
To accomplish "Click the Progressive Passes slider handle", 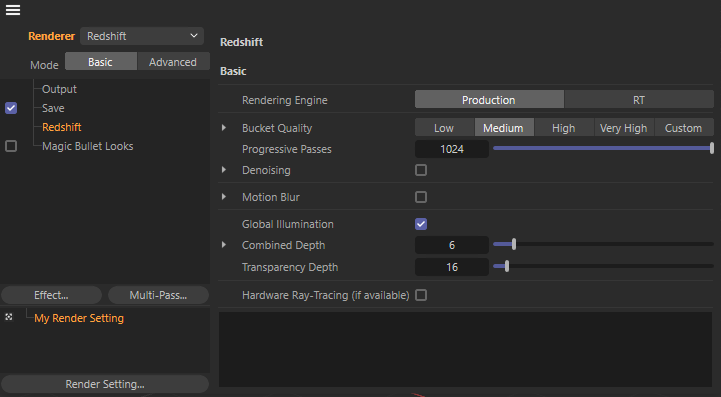I will (x=711, y=148).
